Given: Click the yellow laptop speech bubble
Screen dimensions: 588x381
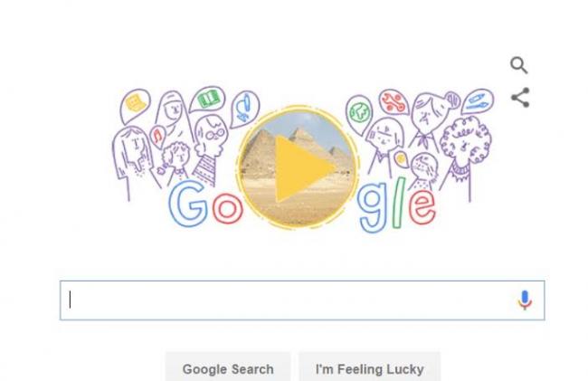Looking at the screenshot, I should 135,105.
